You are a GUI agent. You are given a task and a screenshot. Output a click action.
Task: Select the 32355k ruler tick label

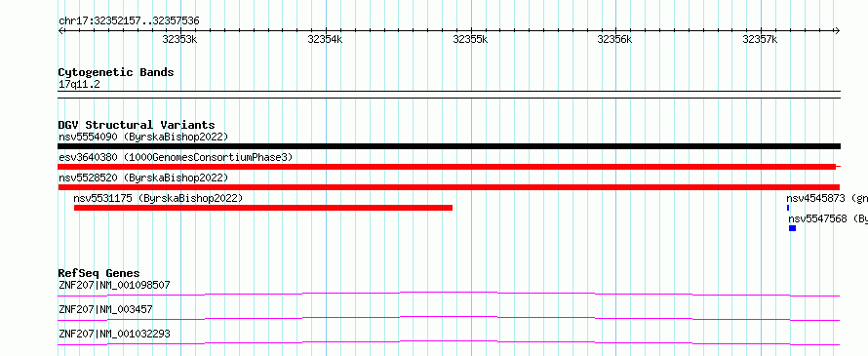(x=470, y=39)
